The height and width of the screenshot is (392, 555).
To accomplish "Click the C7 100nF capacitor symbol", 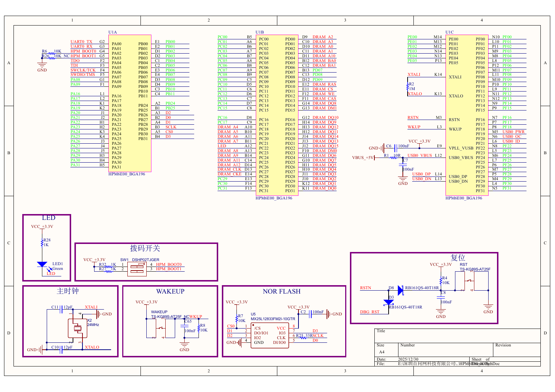I will click(403, 165).
